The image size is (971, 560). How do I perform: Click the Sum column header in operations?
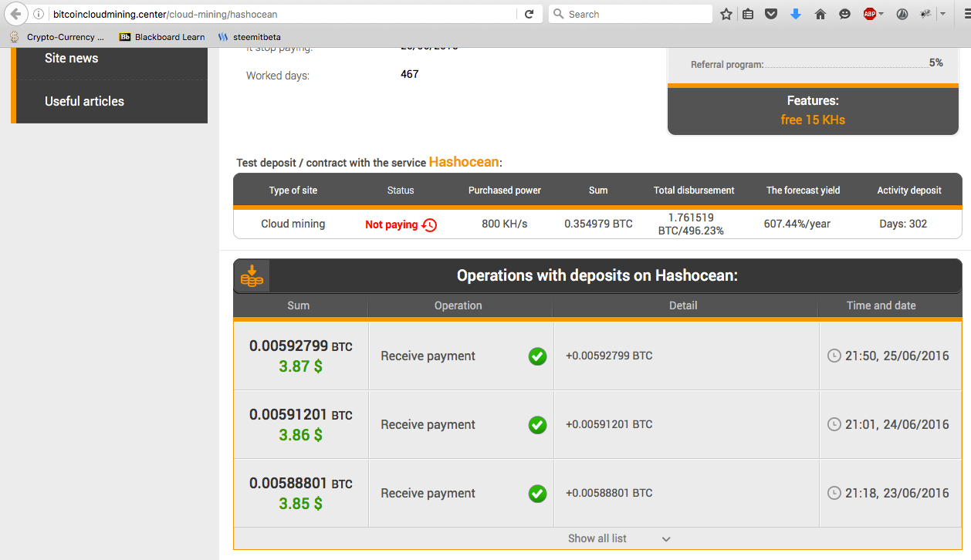(x=299, y=305)
